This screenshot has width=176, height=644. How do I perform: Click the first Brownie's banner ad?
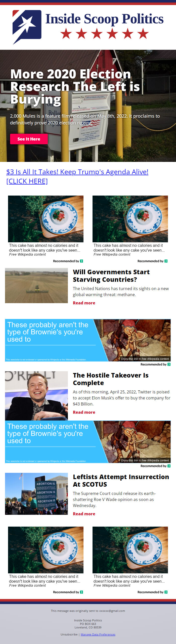point(88,340)
